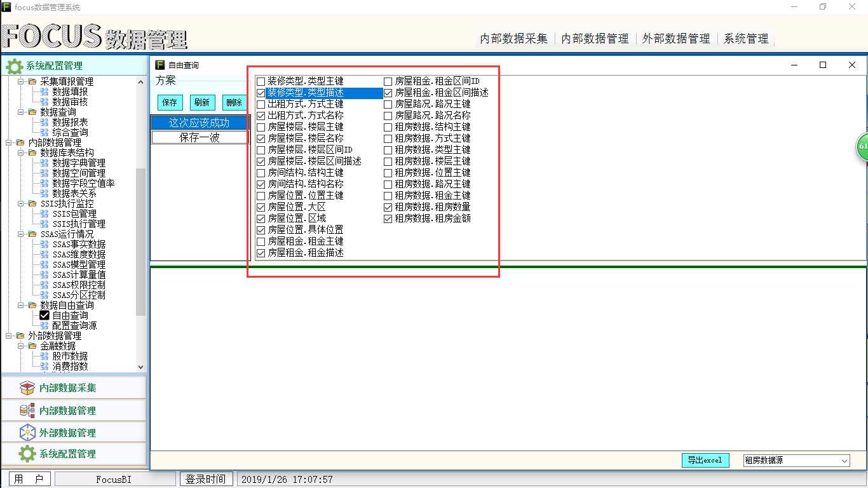This screenshot has width=868, height=488.
Task: Open 内部数据管理 in the top menu
Action: point(595,39)
